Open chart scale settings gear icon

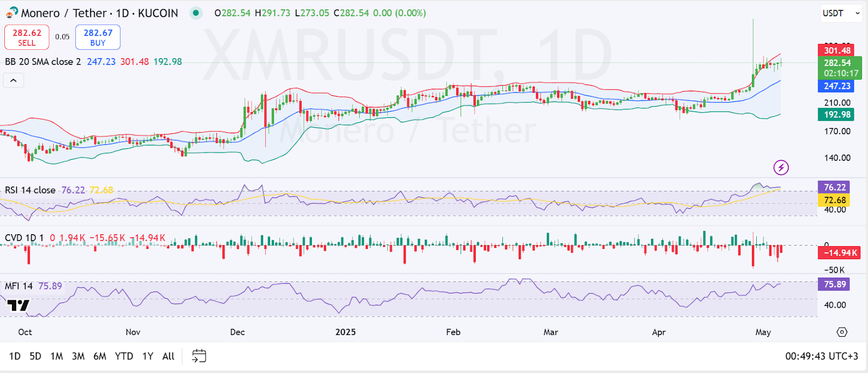point(842,332)
